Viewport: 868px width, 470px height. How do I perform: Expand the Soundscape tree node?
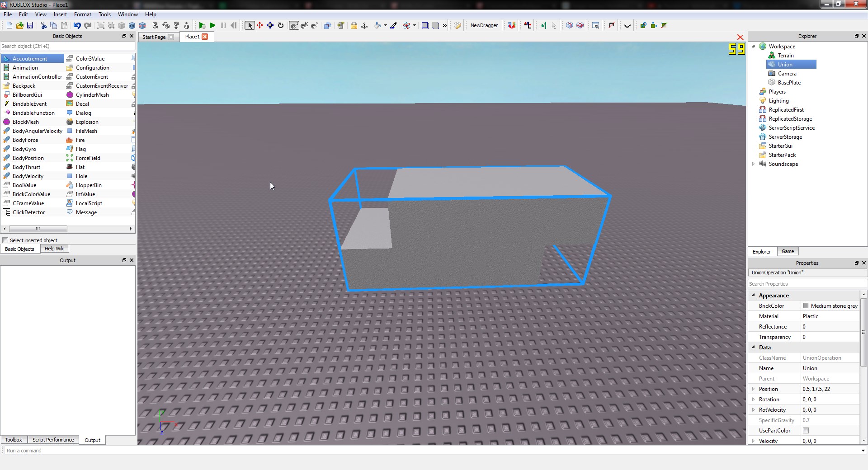click(x=753, y=164)
